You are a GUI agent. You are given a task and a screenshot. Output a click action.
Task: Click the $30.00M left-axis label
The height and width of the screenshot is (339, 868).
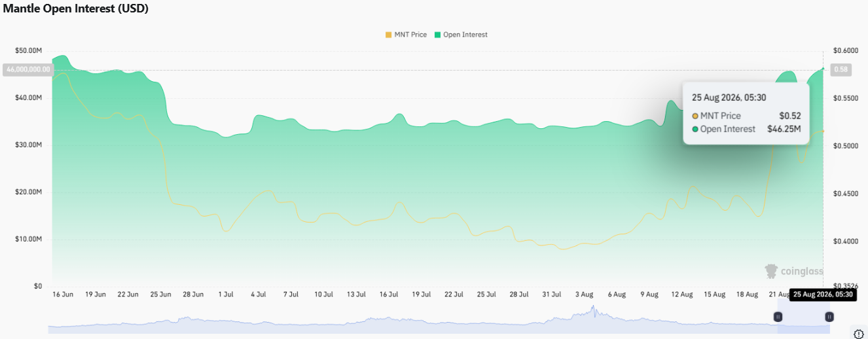[x=28, y=145]
